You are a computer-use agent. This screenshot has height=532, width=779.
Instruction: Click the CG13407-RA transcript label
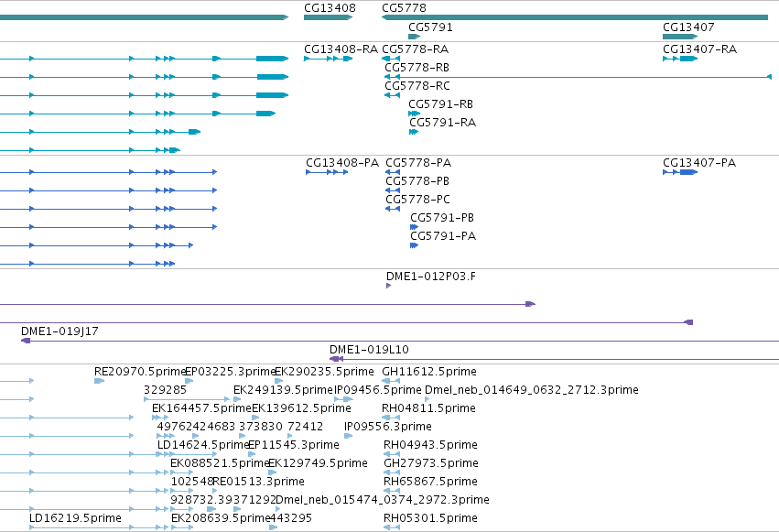click(x=700, y=49)
